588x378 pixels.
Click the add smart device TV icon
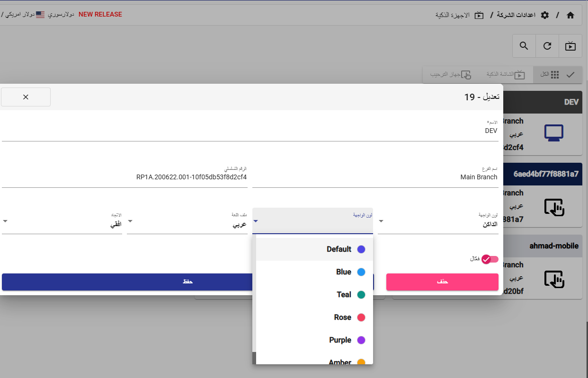(570, 46)
